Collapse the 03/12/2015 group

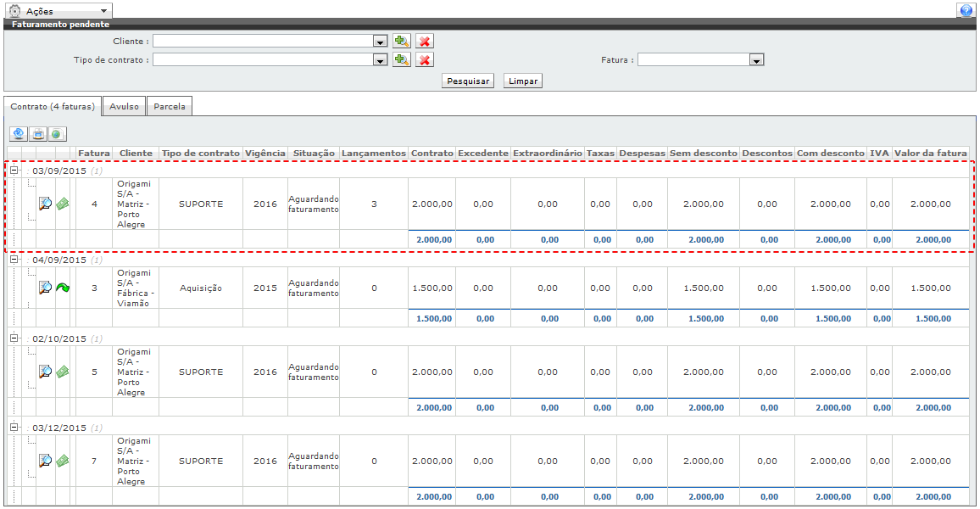pos(14,428)
